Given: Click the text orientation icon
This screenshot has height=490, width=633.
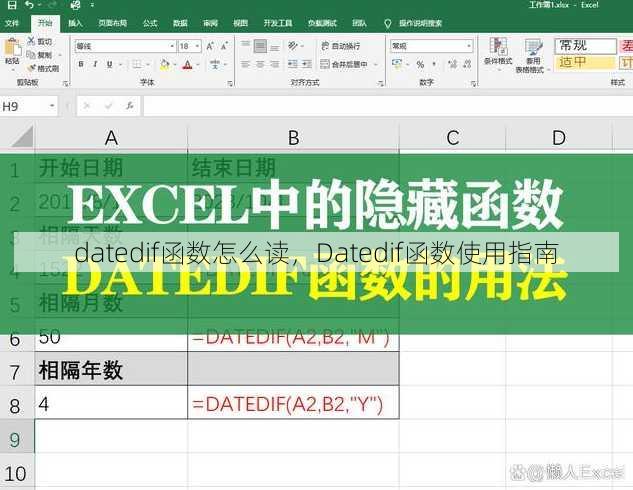Looking at the screenshot, I should coord(293,46).
